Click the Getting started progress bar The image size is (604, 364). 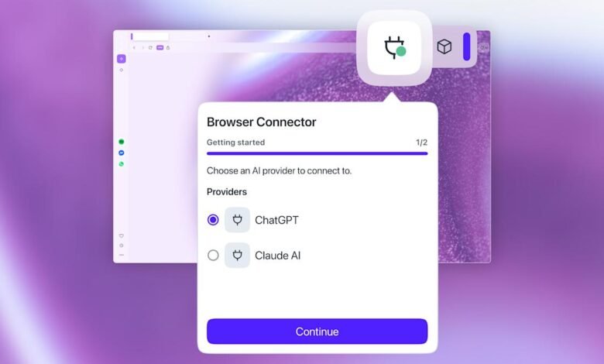point(317,153)
